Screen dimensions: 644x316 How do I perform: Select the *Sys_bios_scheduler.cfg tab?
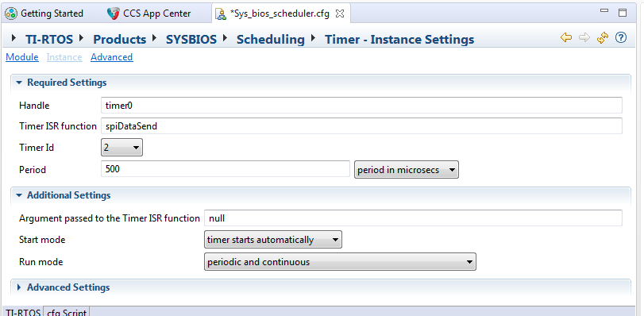tap(280, 13)
